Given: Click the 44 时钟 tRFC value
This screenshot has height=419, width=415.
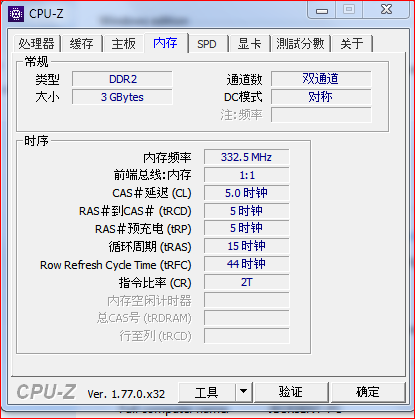Looking at the screenshot, I should (x=247, y=264).
